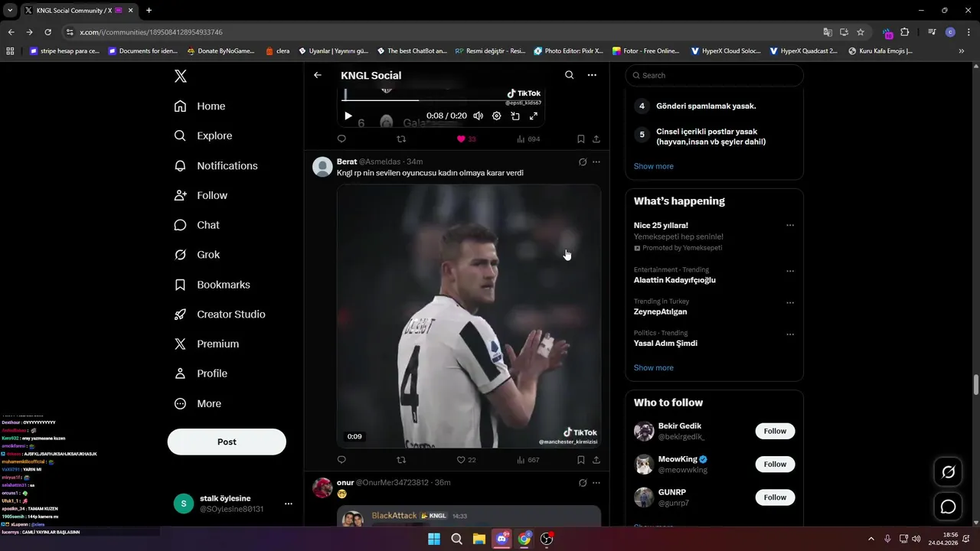Bookmark the top video post
This screenshot has height=551, width=980.
[x=581, y=139]
